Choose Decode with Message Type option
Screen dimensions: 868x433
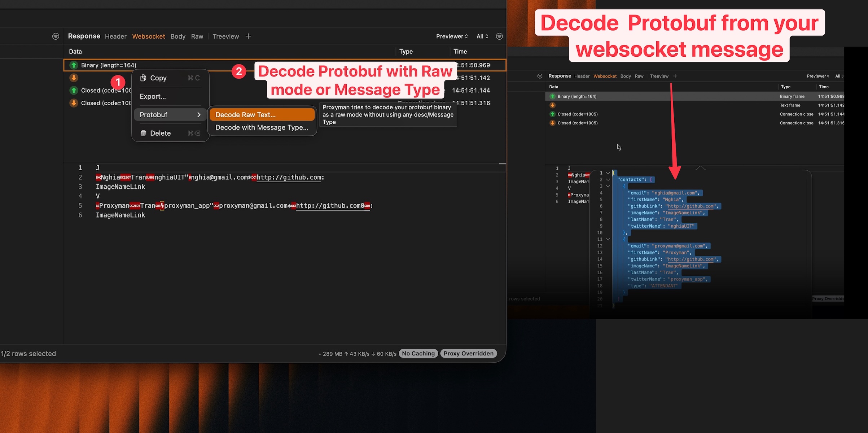(262, 127)
